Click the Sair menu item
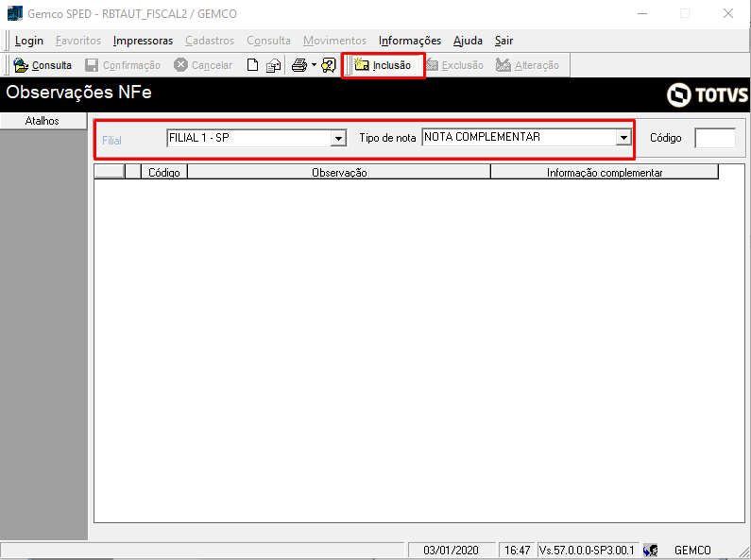The width and height of the screenshot is (751, 560). point(504,41)
